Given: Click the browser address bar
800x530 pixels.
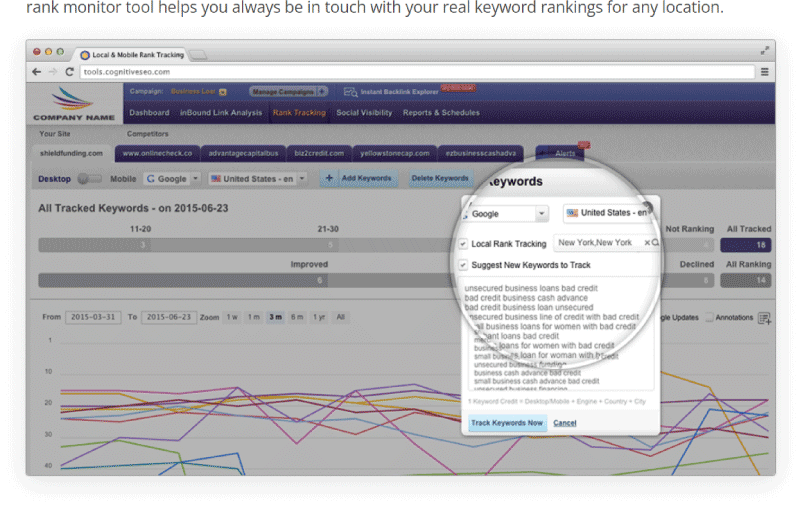Looking at the screenshot, I should pos(417,72).
